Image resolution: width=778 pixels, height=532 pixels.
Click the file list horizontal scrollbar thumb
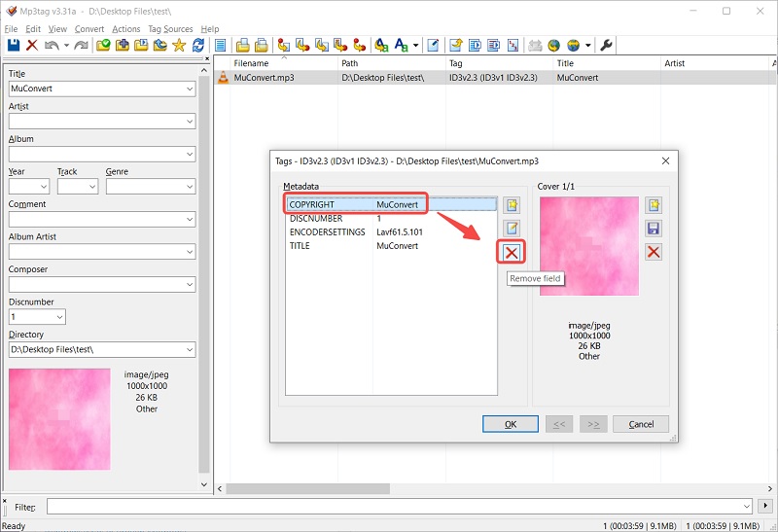pos(307,489)
